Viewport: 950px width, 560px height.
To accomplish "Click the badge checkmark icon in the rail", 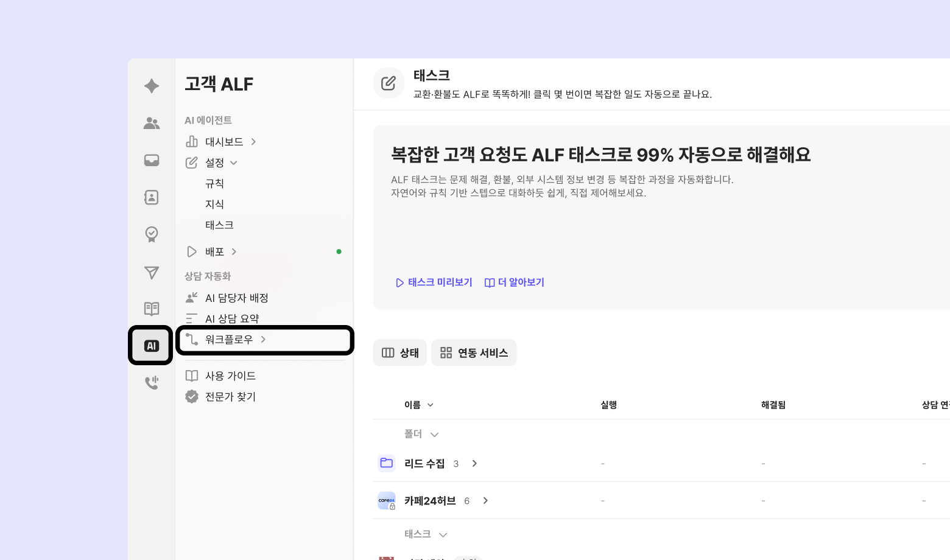I will point(152,234).
